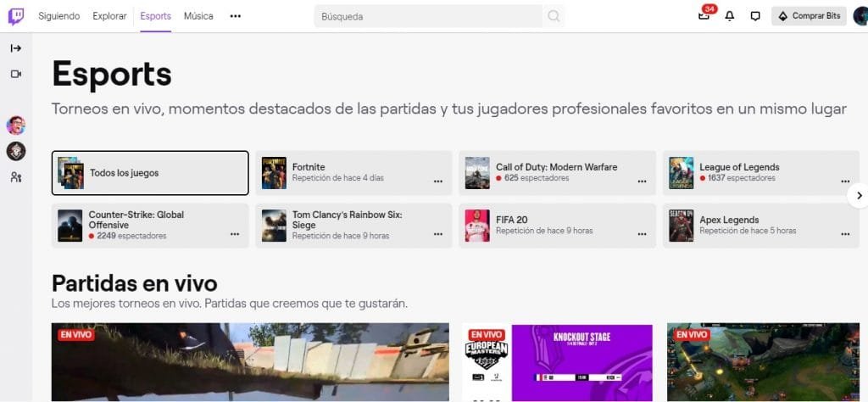Open Fortnite card options dots

pos(438,181)
